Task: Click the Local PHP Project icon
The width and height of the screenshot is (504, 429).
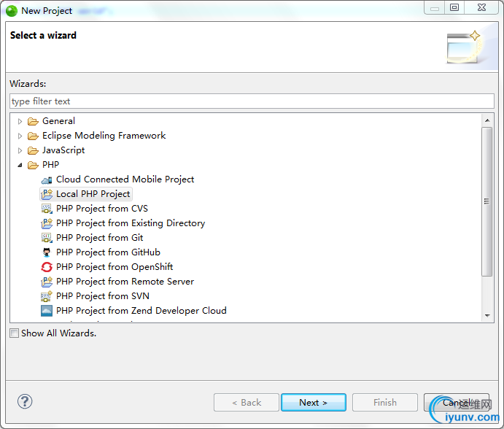Action: coord(47,194)
